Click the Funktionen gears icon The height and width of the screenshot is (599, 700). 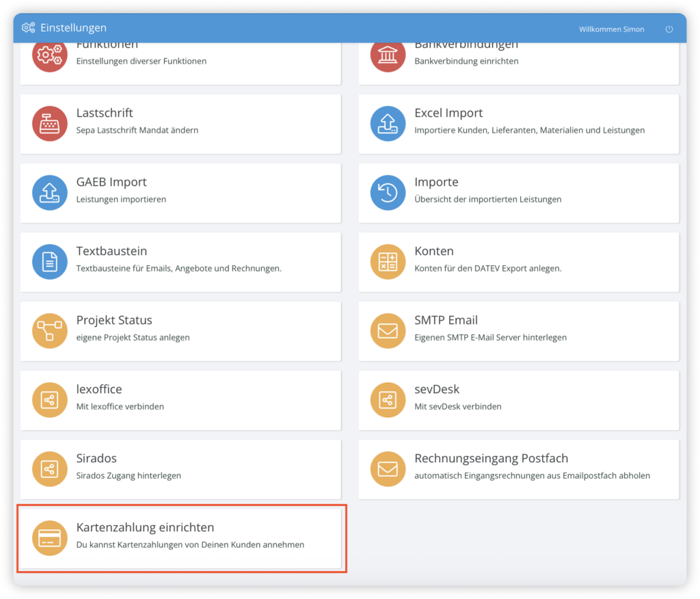[x=50, y=55]
